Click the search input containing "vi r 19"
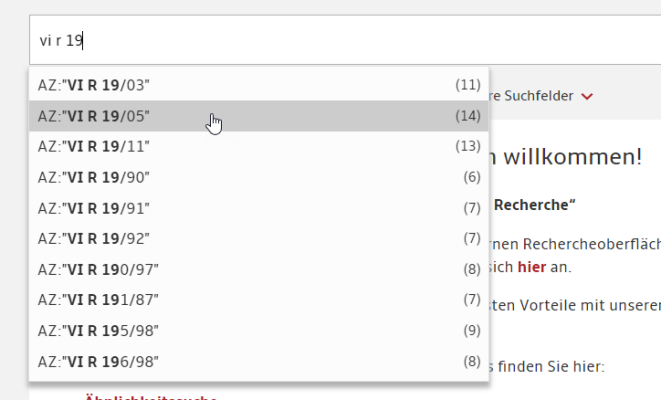The image size is (661, 400). tap(340, 41)
